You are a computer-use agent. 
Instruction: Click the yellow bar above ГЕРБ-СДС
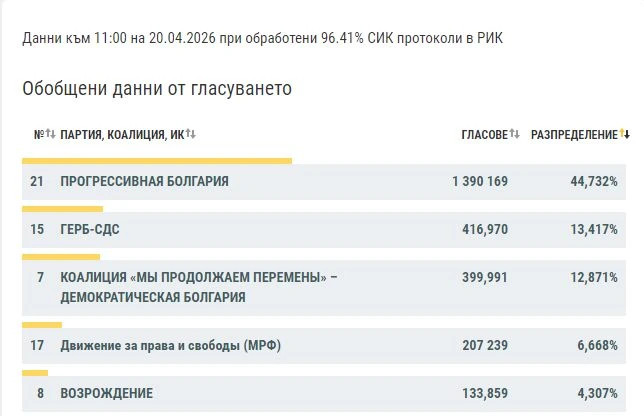click(x=62, y=209)
